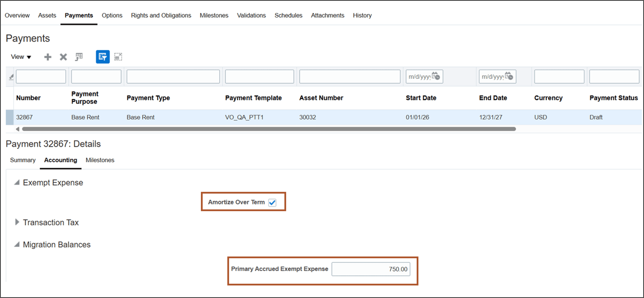This screenshot has width=644, height=298.
Task: Focus the Payment Purpose filter field
Action: coord(96,77)
